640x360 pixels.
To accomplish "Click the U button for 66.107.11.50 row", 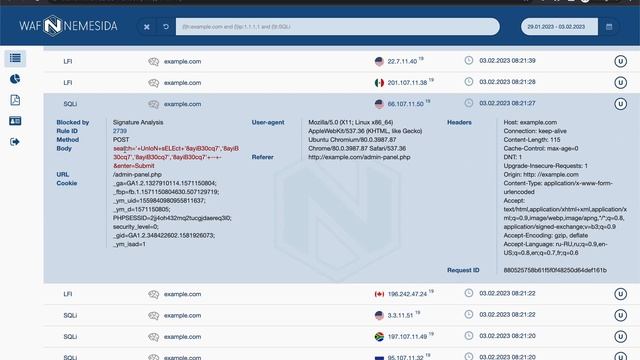I will (620, 104).
